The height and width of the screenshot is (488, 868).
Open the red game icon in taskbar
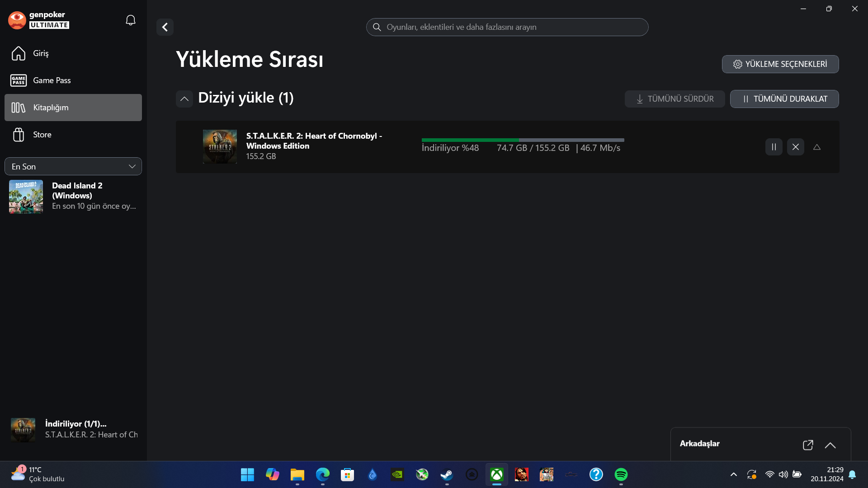[522, 474]
